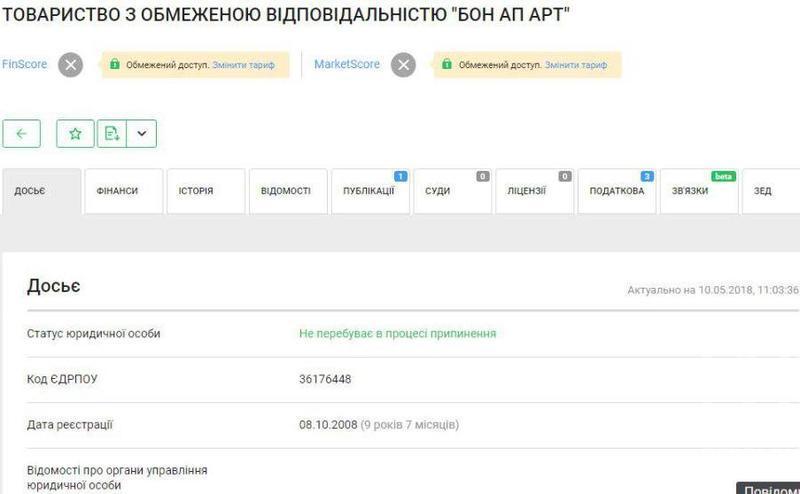Click the ЄДРПОУ code 36176448

[x=325, y=379]
